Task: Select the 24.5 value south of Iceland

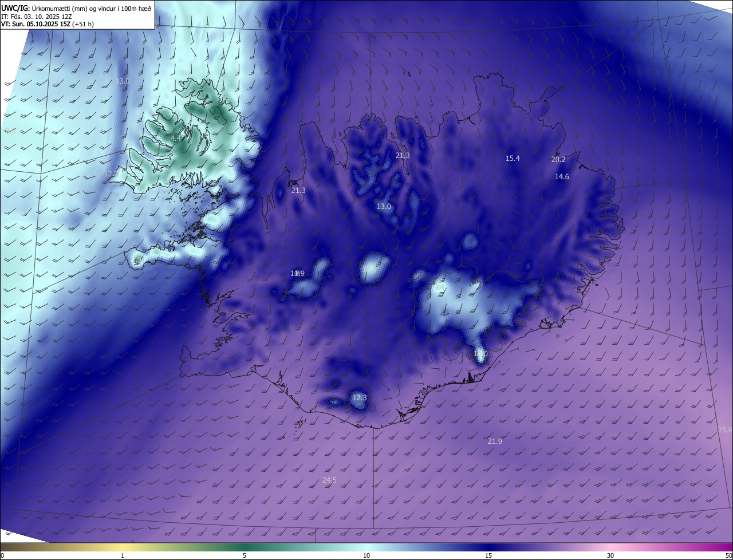Action: (329, 480)
